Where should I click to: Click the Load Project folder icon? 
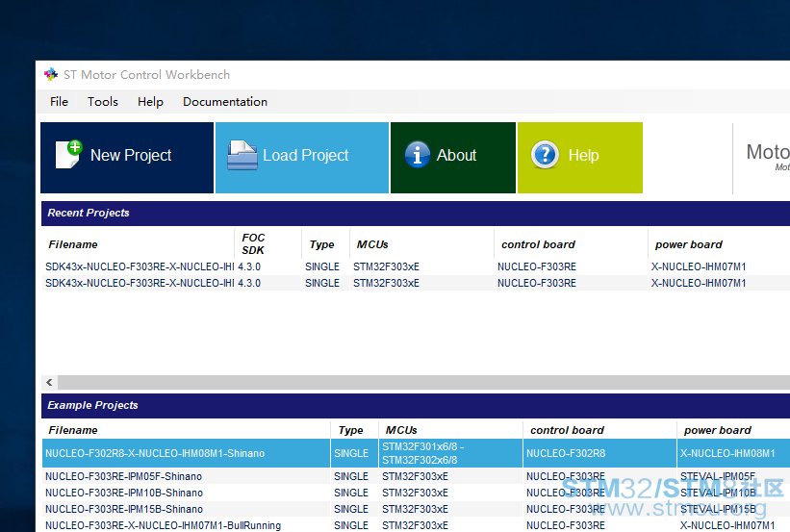[242, 155]
